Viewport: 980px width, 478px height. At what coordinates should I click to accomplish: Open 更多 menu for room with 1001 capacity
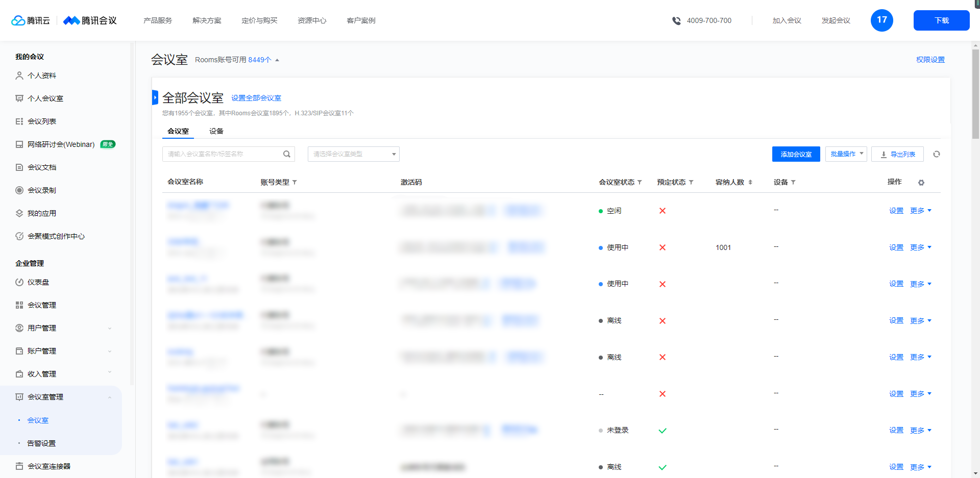coord(920,247)
